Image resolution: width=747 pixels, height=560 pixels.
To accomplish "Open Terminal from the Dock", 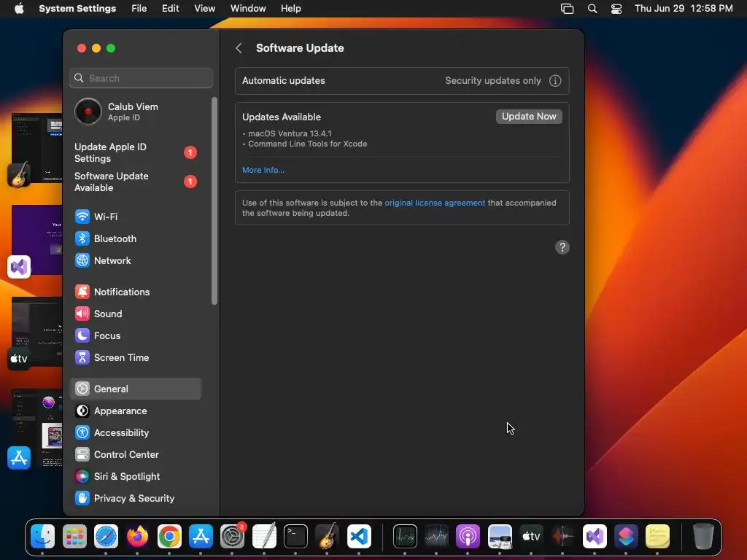I will point(295,536).
